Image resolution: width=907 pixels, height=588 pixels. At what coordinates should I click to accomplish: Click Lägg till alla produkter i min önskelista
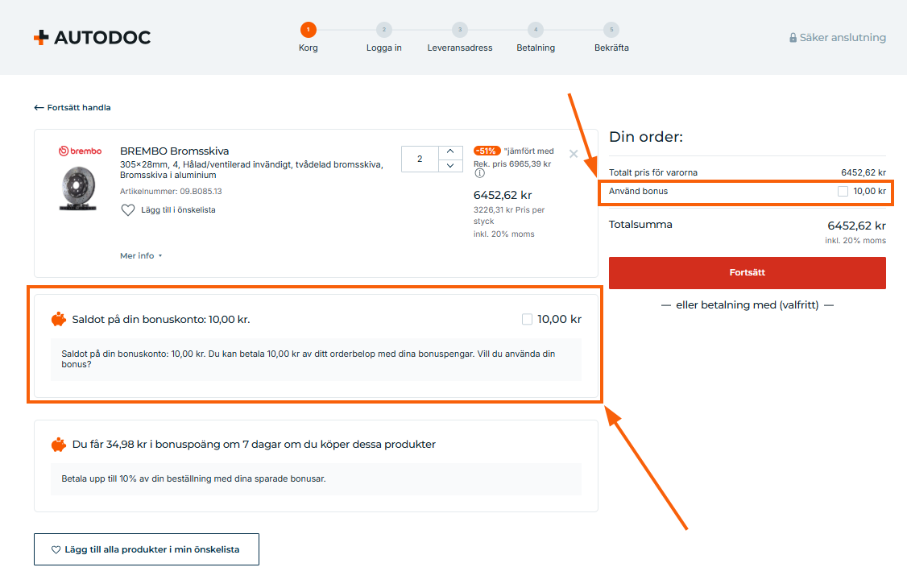(147, 550)
